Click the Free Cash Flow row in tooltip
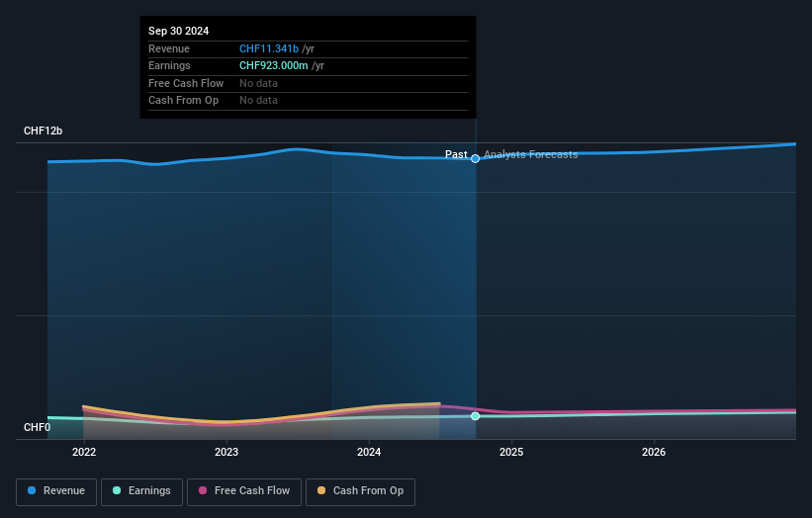Viewport: 812px width, 518px height. pyautogui.click(x=309, y=83)
